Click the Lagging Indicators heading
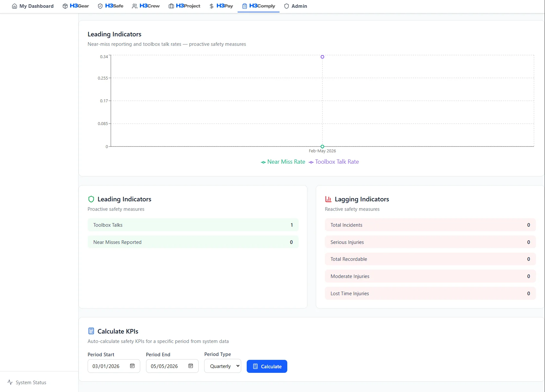The width and height of the screenshot is (545, 392). point(362,199)
